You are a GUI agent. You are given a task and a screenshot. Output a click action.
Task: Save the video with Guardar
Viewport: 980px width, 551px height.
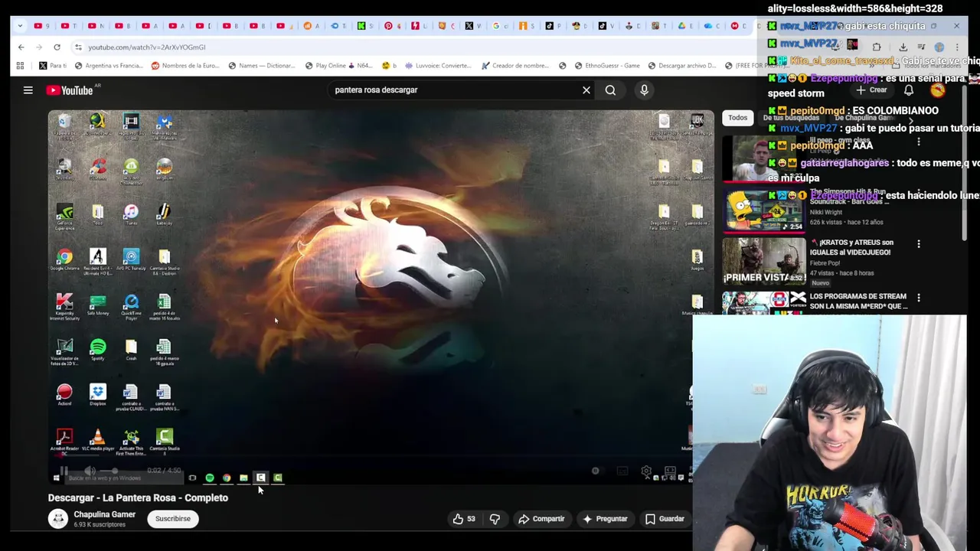tap(665, 519)
